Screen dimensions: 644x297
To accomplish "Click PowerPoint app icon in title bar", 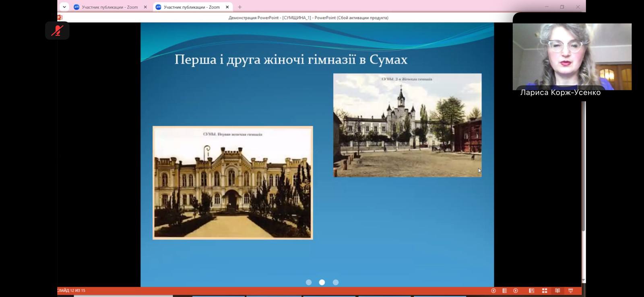I will coord(60,18).
